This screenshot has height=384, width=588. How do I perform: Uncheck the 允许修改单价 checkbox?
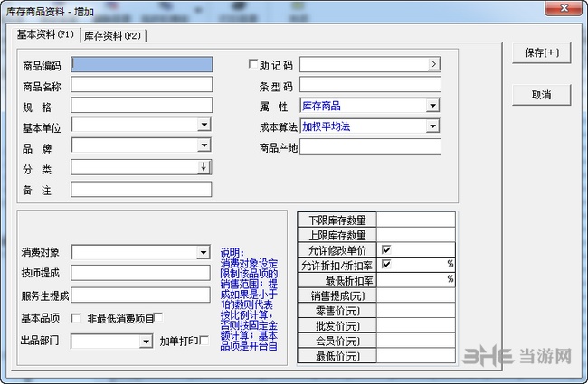386,249
